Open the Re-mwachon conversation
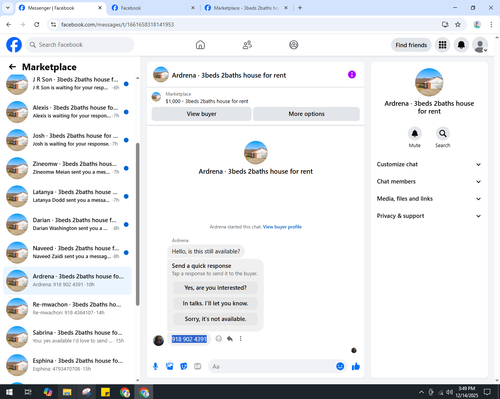 pos(68,309)
